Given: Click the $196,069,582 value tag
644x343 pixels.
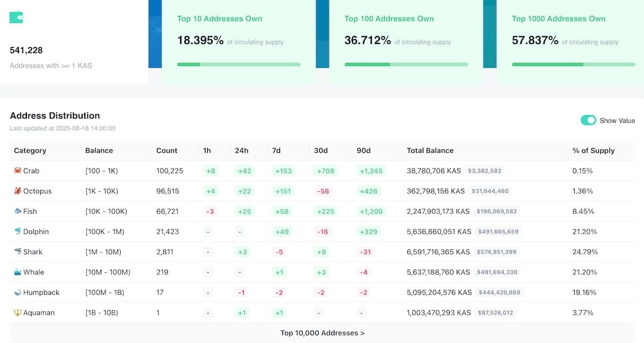Looking at the screenshot, I should click(x=496, y=212).
